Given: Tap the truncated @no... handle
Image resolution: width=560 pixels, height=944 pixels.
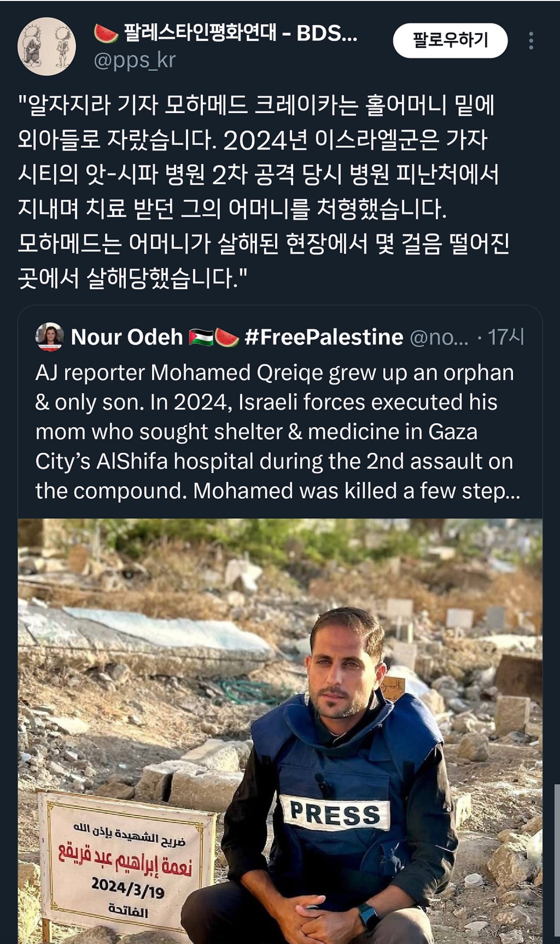Looking at the screenshot, I should click(x=438, y=337).
